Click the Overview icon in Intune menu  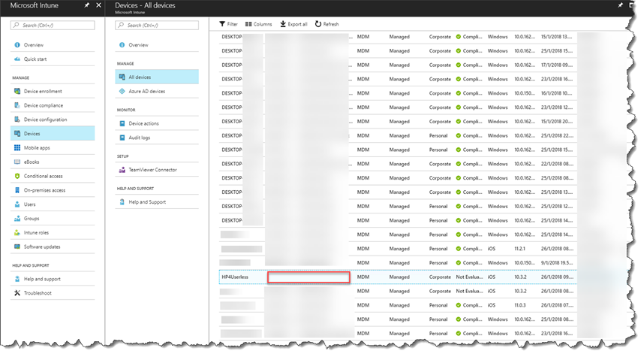[17, 45]
